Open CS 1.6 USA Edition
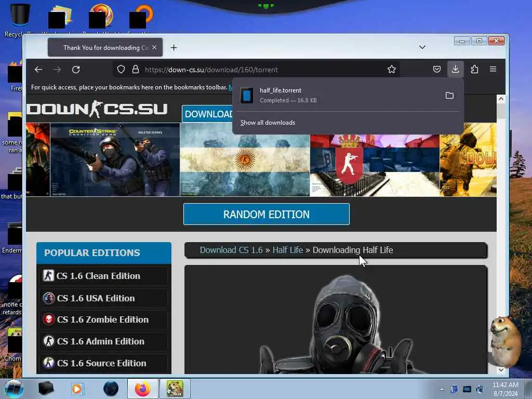Screen dimensions: 532x399 tap(104, 298)
